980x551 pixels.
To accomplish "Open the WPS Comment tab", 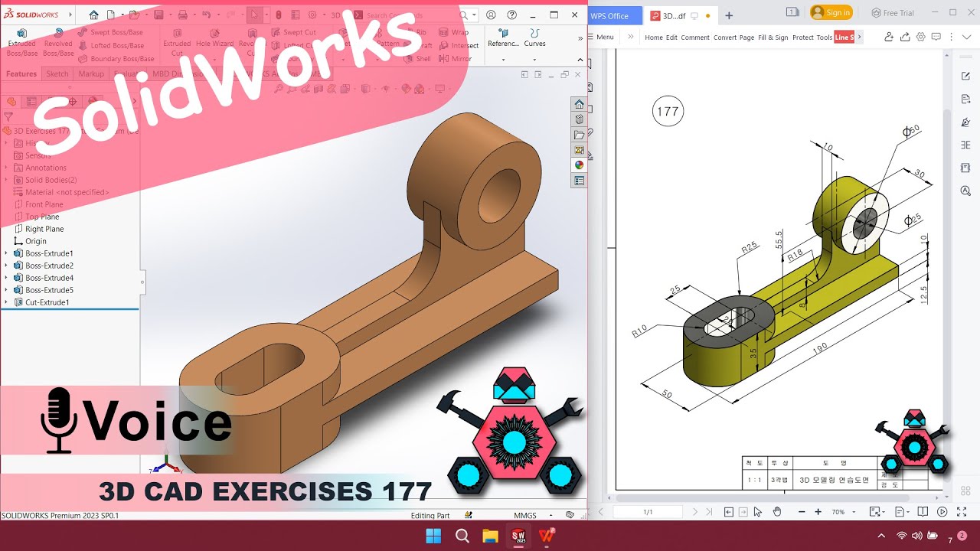I will click(695, 37).
